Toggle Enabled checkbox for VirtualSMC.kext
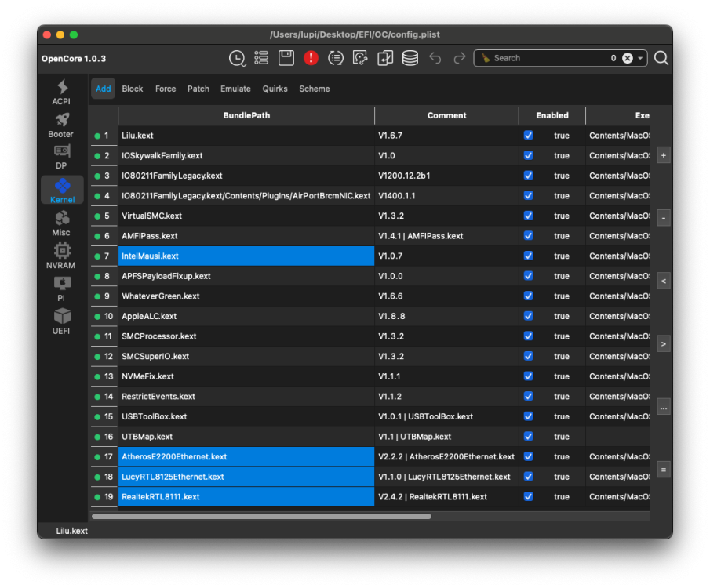The height and width of the screenshot is (588, 710). click(529, 216)
